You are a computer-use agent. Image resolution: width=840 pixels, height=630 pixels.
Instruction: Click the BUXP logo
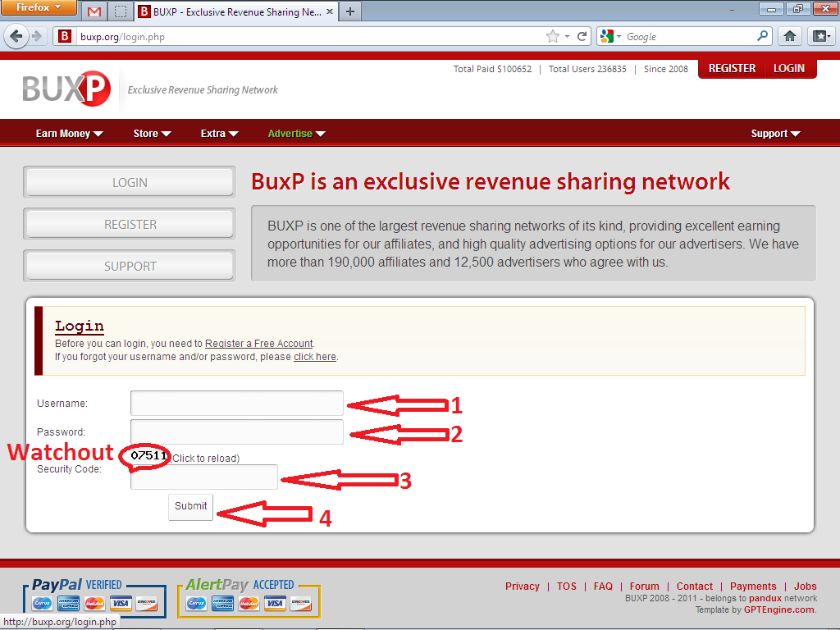pyautogui.click(x=66, y=89)
